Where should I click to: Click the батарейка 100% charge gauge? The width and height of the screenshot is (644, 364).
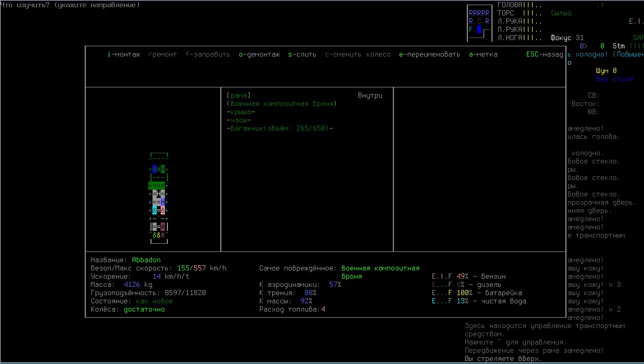tap(477, 293)
